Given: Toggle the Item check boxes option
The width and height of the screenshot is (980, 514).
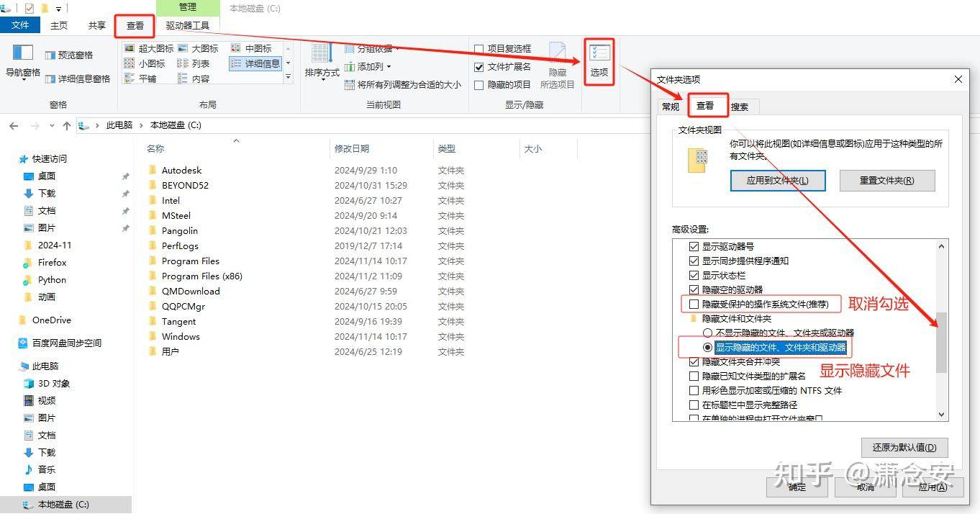Looking at the screenshot, I should [503, 48].
